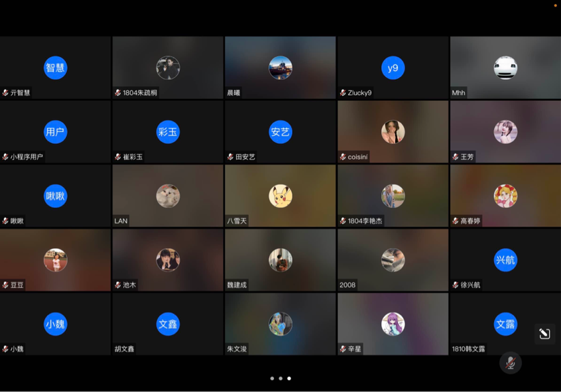Go to the first page indicator dot
Screen dimensions: 561x392
pos(272,378)
